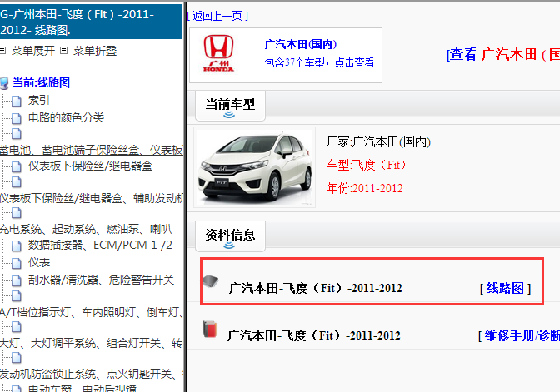Open 仪表板下保险丝/继电器盒 tree item

[x=90, y=166]
